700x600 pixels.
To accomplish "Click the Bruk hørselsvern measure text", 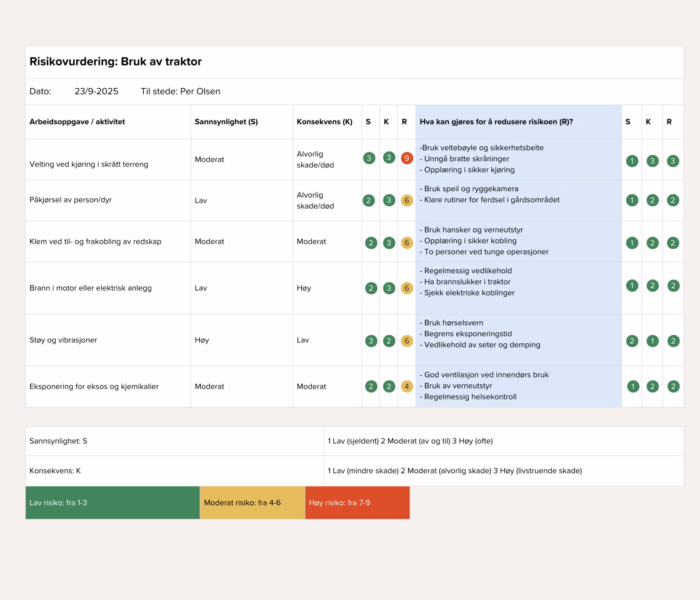I will click(454, 323).
